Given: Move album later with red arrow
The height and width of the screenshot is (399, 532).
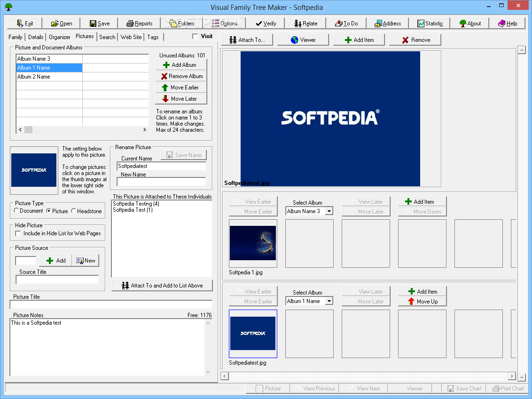Looking at the screenshot, I should coord(181,98).
